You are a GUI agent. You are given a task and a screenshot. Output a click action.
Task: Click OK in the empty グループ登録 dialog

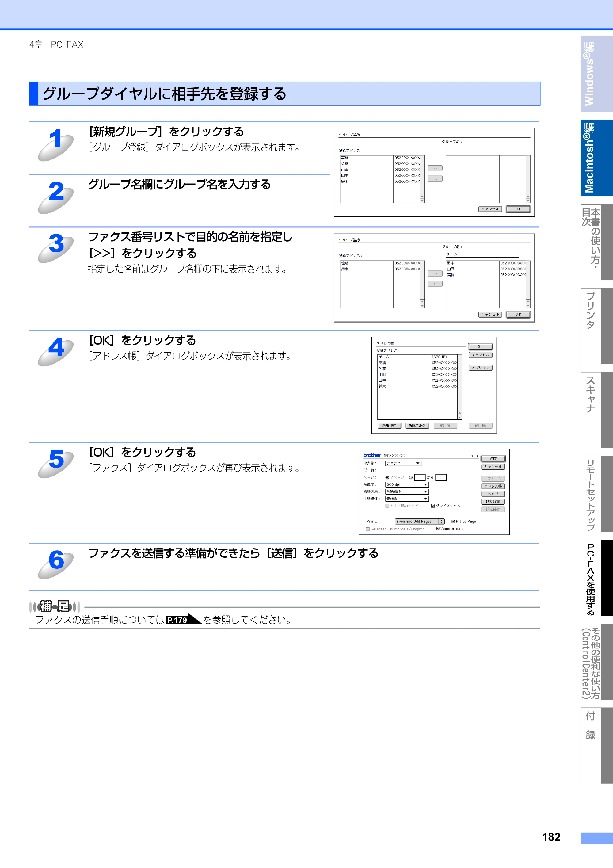click(518, 209)
